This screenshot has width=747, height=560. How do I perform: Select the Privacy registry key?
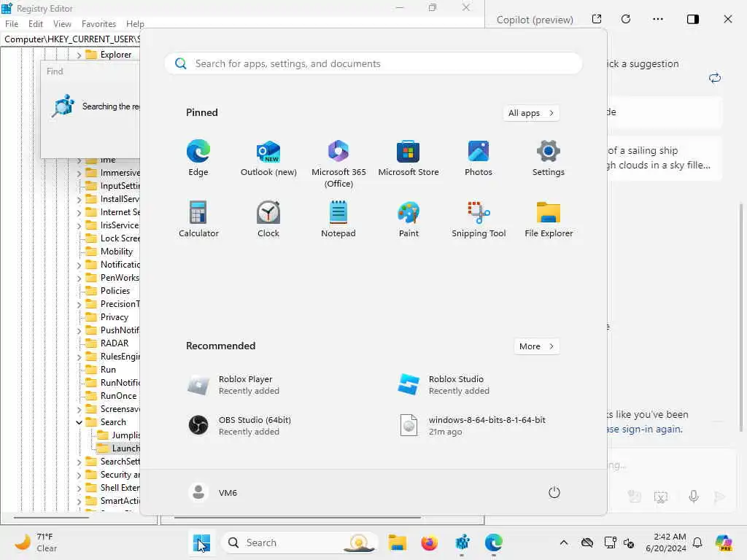pyautogui.click(x=115, y=316)
